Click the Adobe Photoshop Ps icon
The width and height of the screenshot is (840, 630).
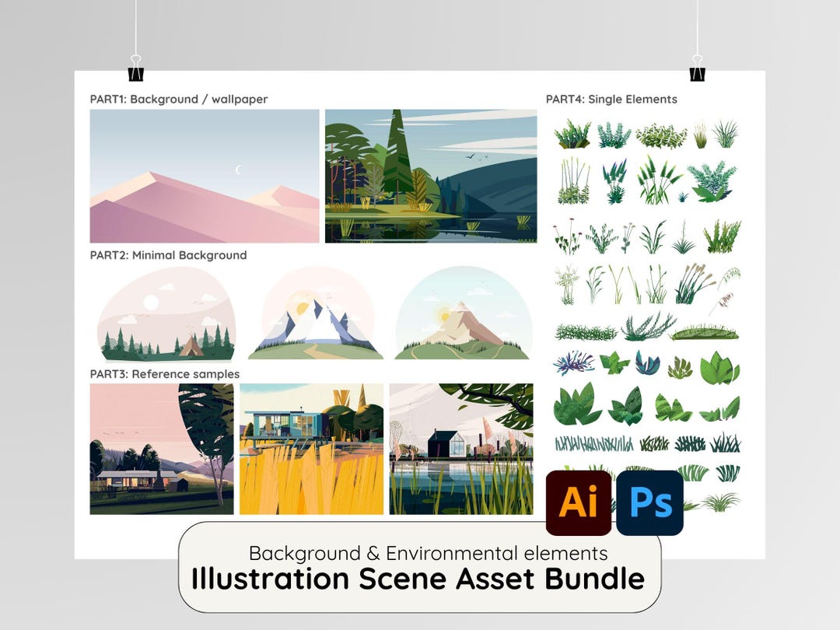tap(649, 502)
